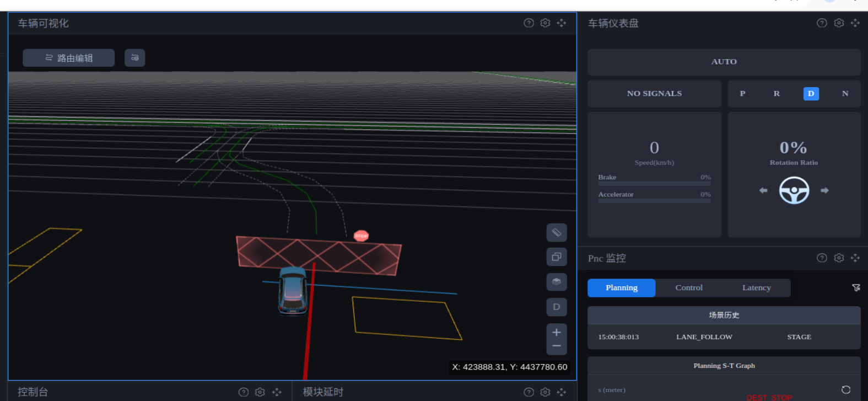Click help icon in 车辆仪表盘 header
Viewport: 868px width, 401px height.
tap(822, 23)
